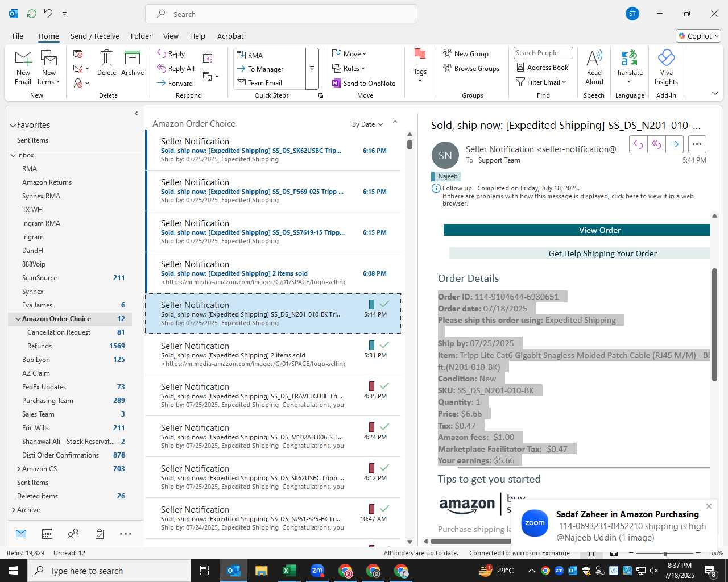The width and height of the screenshot is (728, 582).
Task: Select RMA quick step
Action: pos(270,55)
